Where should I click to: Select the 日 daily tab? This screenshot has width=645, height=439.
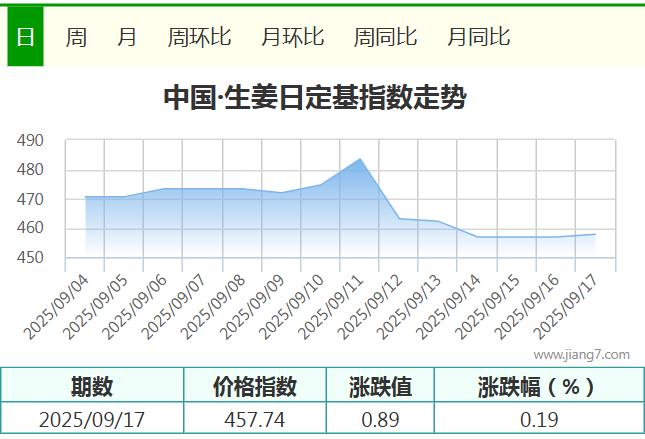25,37
